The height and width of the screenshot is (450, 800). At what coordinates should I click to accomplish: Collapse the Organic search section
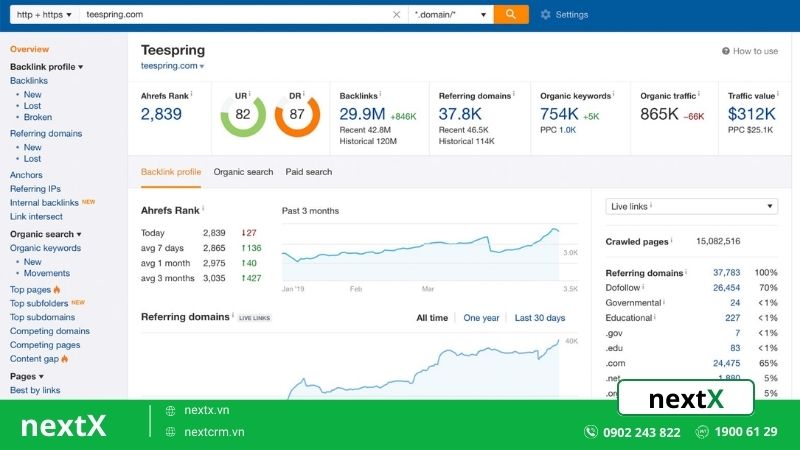click(45, 234)
